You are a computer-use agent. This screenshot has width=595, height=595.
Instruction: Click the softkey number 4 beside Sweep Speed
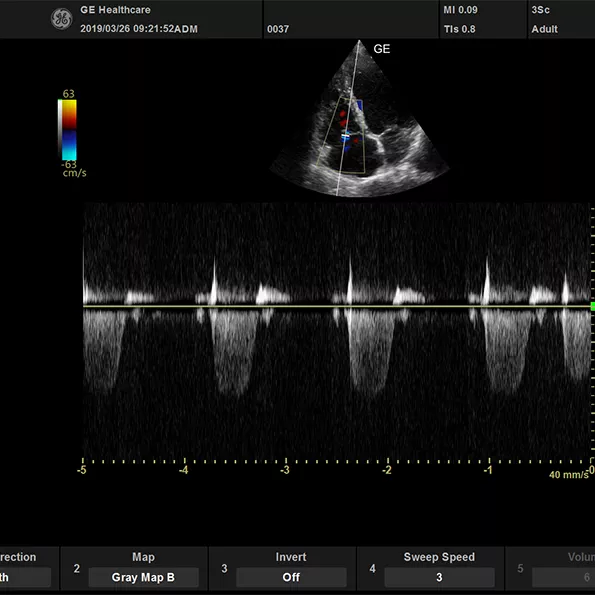pyautogui.click(x=372, y=568)
